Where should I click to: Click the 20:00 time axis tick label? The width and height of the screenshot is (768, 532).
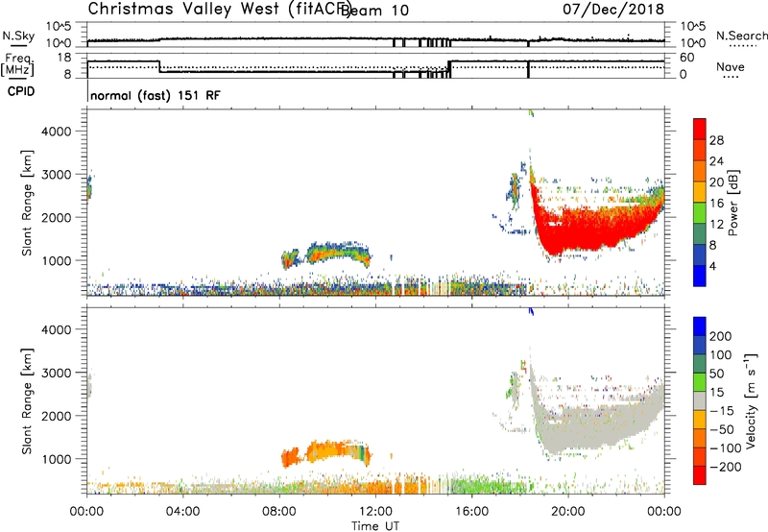(x=567, y=512)
